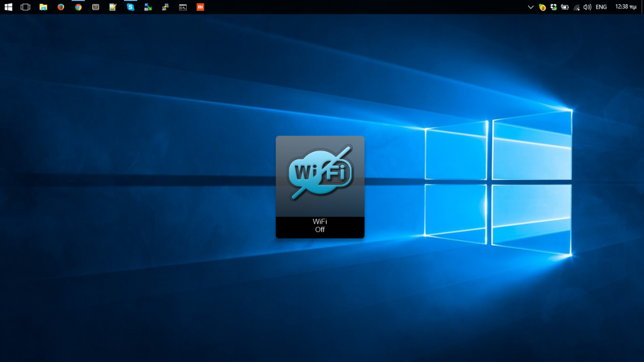The height and width of the screenshot is (362, 644).
Task: Open Sublime Text from the taskbar
Action: (x=96, y=7)
